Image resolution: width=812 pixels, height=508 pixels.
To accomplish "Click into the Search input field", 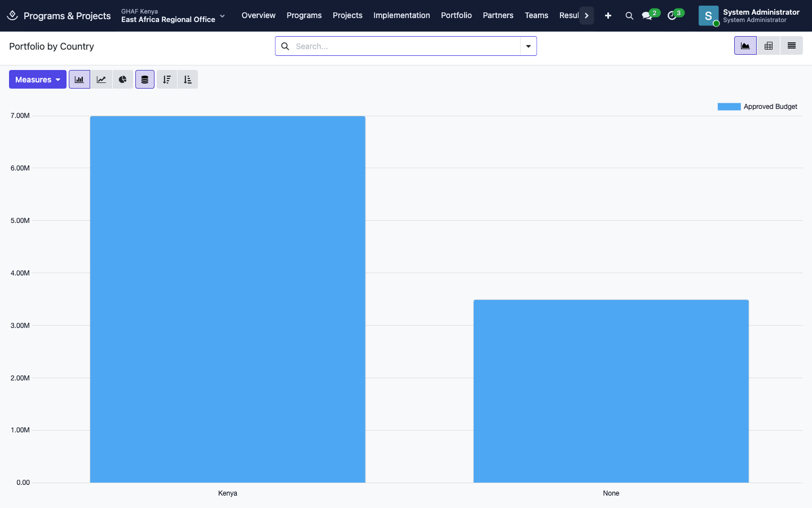I will (x=406, y=46).
